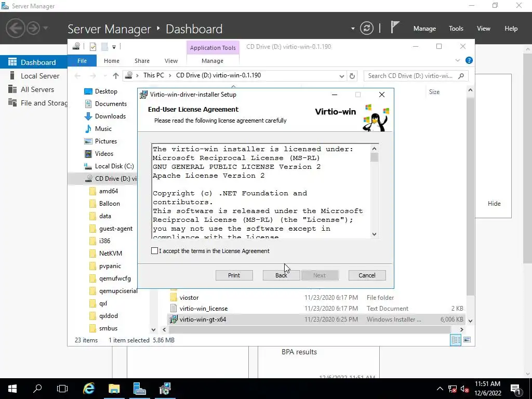
Task: Open Explorer help question mark icon
Action: coord(469,60)
